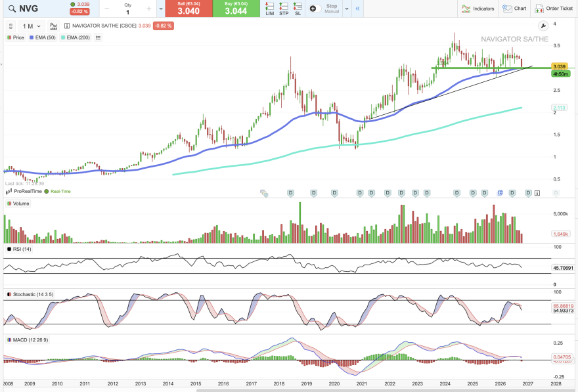Select the STP stop order icon
The height and width of the screenshot is (392, 578).
point(284,9)
